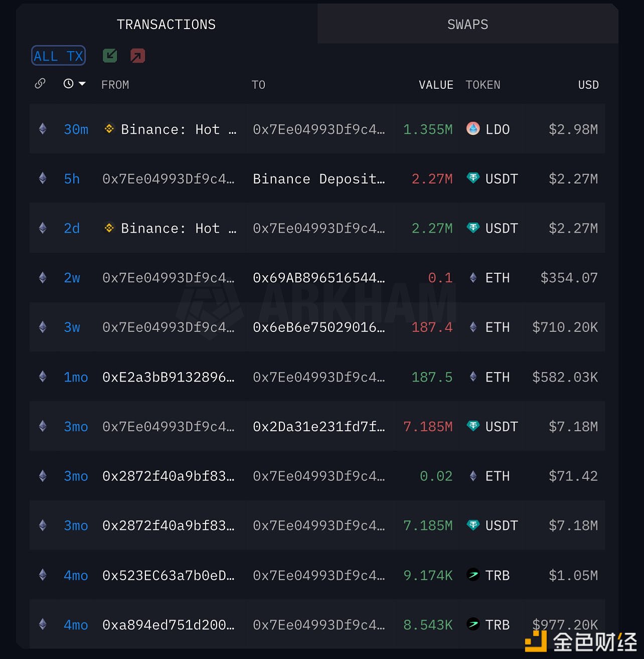Open the 2w transaction link
The height and width of the screenshot is (659, 644).
click(x=72, y=278)
